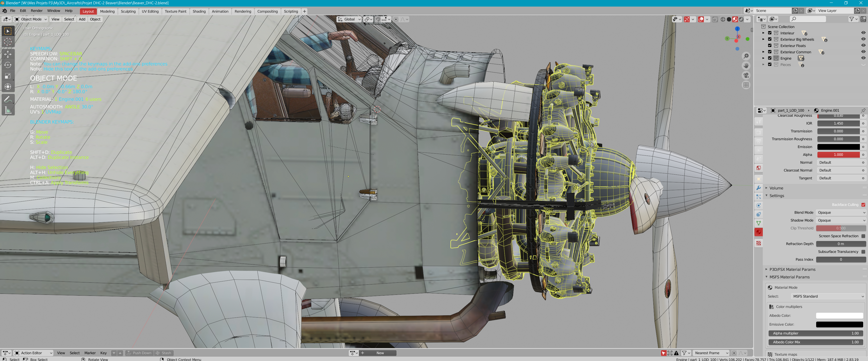Hide Exterieur Big Wheels with eye icon
This screenshot has height=361, width=868.
tap(863, 39)
